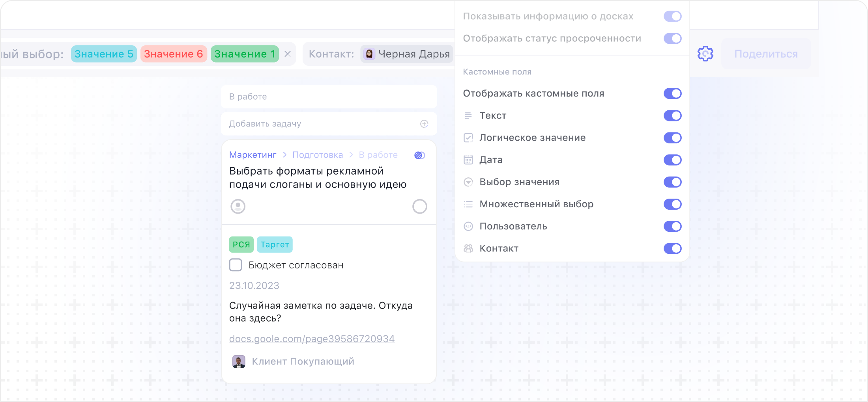Click the assignee avatar placeholder on task card

click(x=238, y=206)
